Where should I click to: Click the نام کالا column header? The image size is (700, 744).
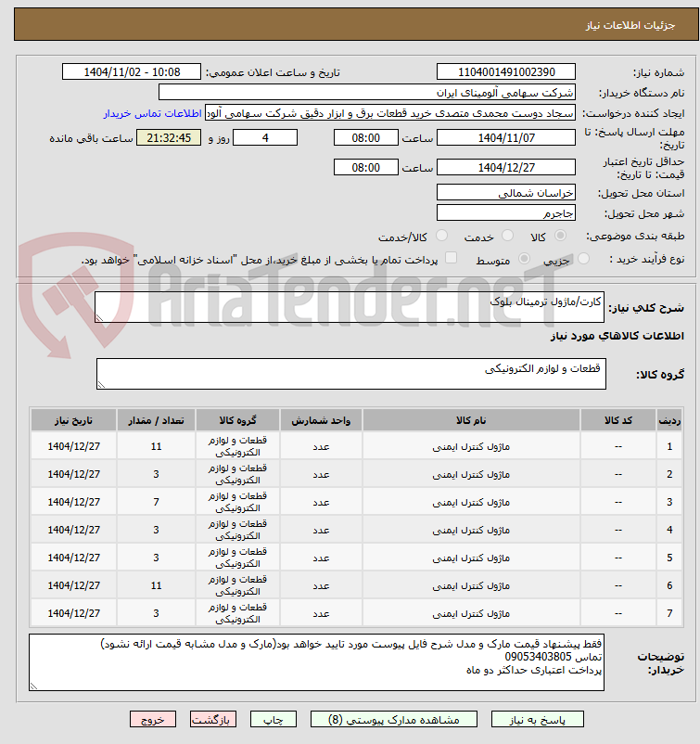pos(471,420)
